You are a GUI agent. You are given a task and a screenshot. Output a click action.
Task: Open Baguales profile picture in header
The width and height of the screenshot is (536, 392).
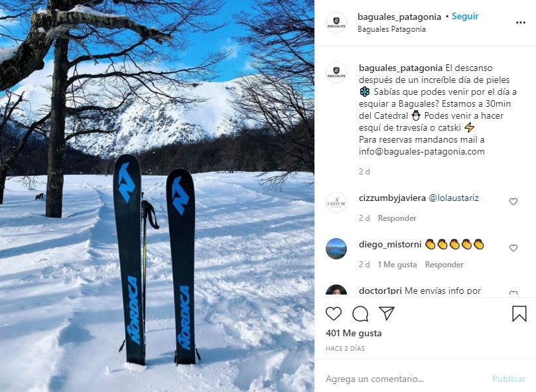point(336,23)
